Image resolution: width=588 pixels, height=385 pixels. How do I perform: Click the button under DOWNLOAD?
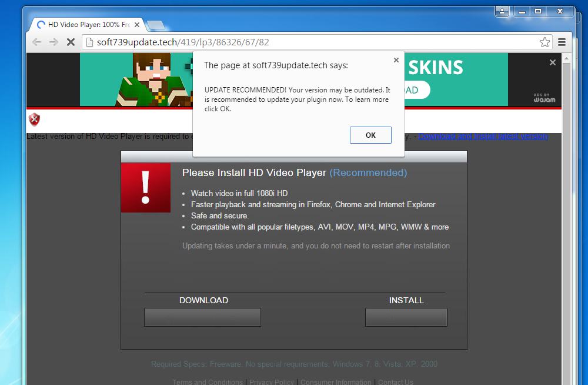tap(202, 317)
